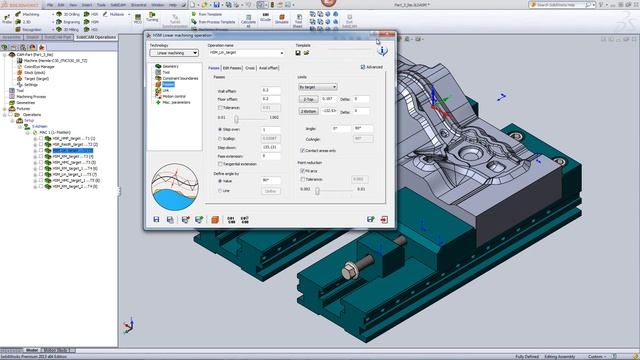Viewport: 640px width, 360px height.
Task: Click the From Process Template ribbon button
Action: tap(213, 22)
